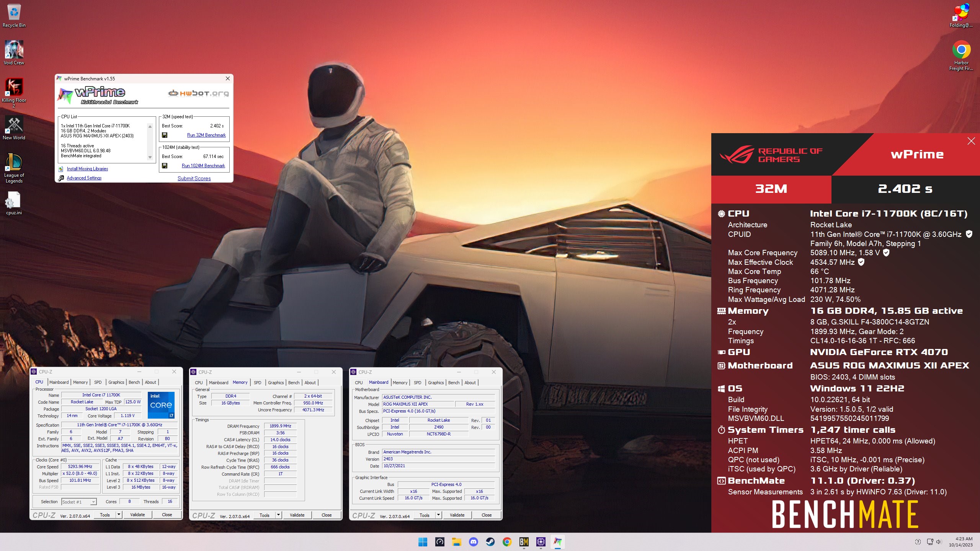Click the DRAM Frequency 1899.9 MHz value

coord(280,426)
